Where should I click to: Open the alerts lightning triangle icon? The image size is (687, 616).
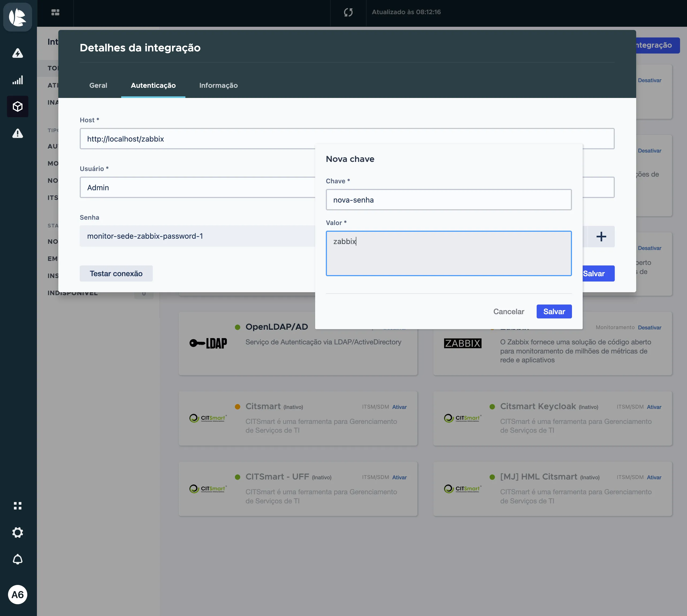pos(18,53)
